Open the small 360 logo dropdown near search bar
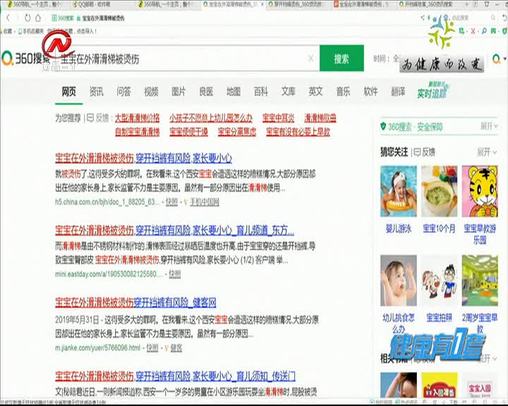This screenshot has height=406, width=508. 498,60
